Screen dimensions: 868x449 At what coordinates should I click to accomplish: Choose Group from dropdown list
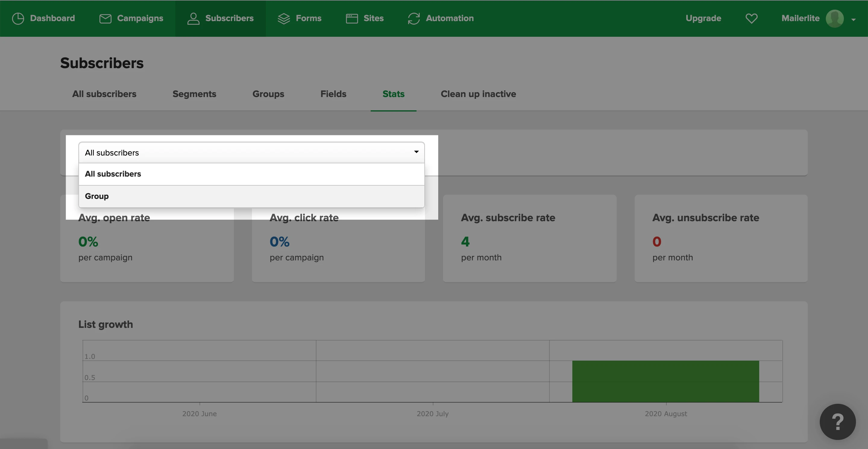97,196
